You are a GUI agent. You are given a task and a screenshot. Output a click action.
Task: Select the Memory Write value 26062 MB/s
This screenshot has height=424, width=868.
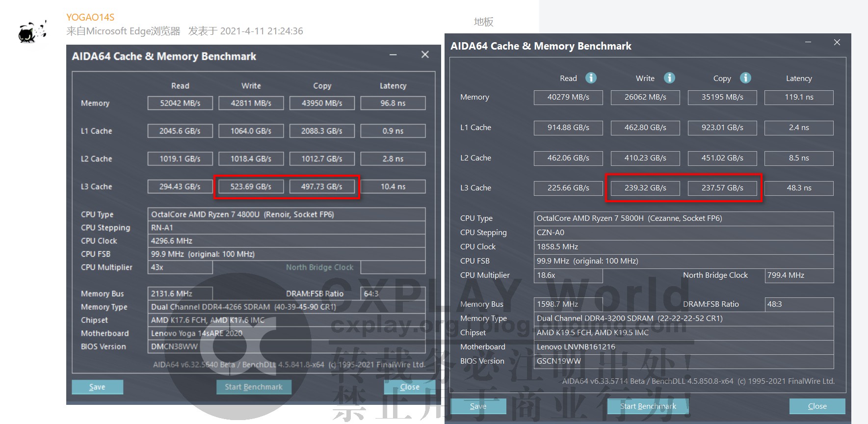click(x=645, y=97)
